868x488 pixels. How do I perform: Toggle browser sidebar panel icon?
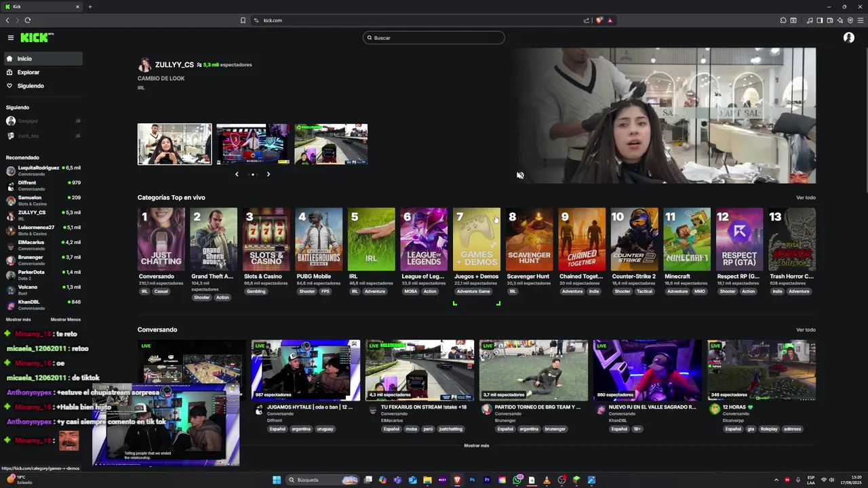point(820,20)
